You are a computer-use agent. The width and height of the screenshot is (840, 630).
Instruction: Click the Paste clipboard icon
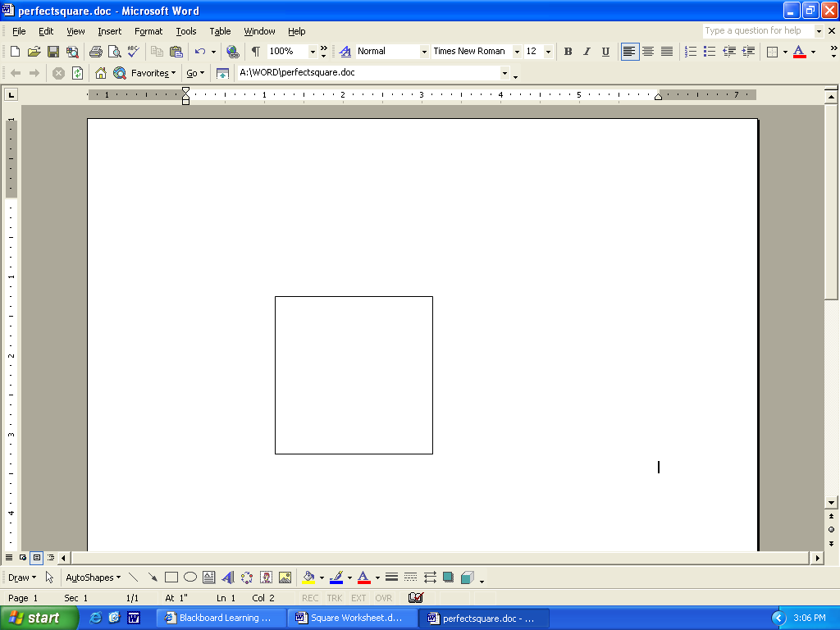click(x=176, y=52)
